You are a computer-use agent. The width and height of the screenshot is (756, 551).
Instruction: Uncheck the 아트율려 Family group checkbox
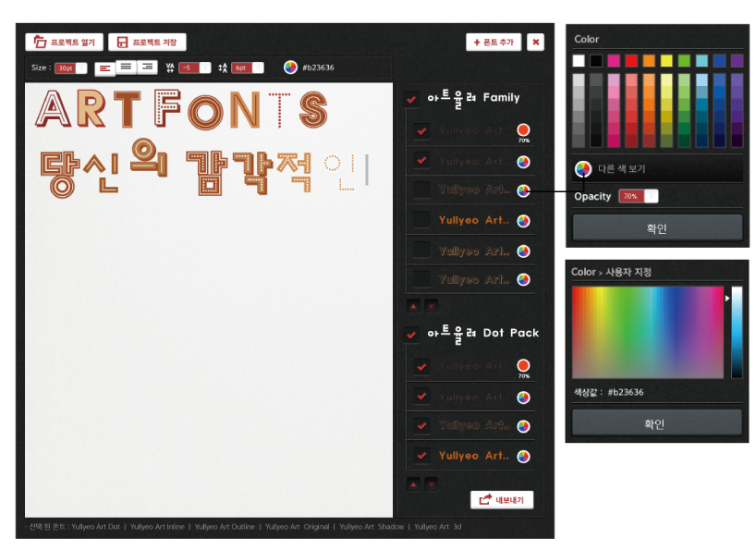(411, 98)
